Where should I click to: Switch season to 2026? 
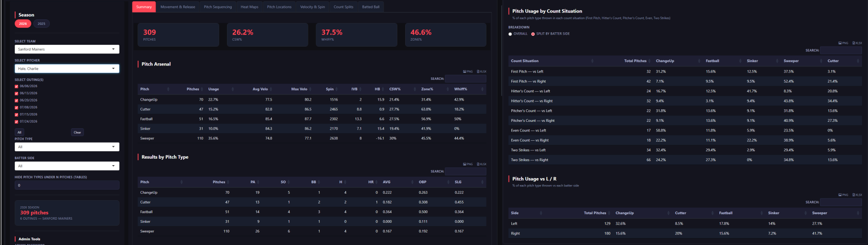point(23,24)
